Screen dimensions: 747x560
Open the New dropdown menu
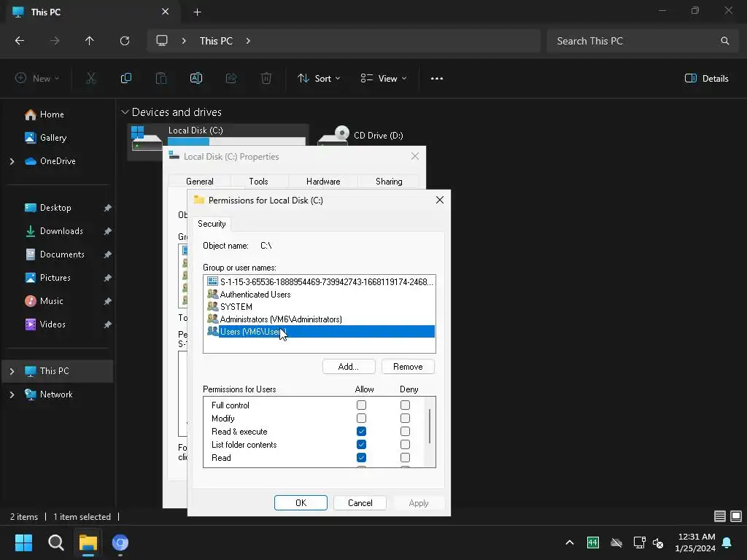click(37, 78)
